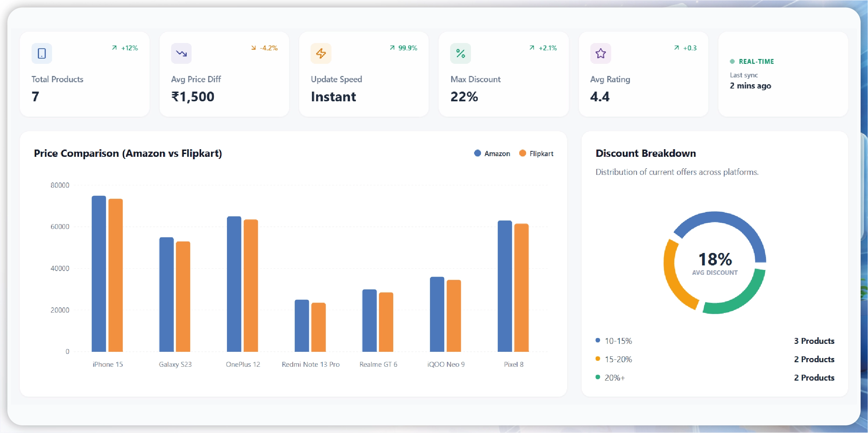Select the 10-15% discount legend row
The image size is (868, 433).
[x=618, y=341]
